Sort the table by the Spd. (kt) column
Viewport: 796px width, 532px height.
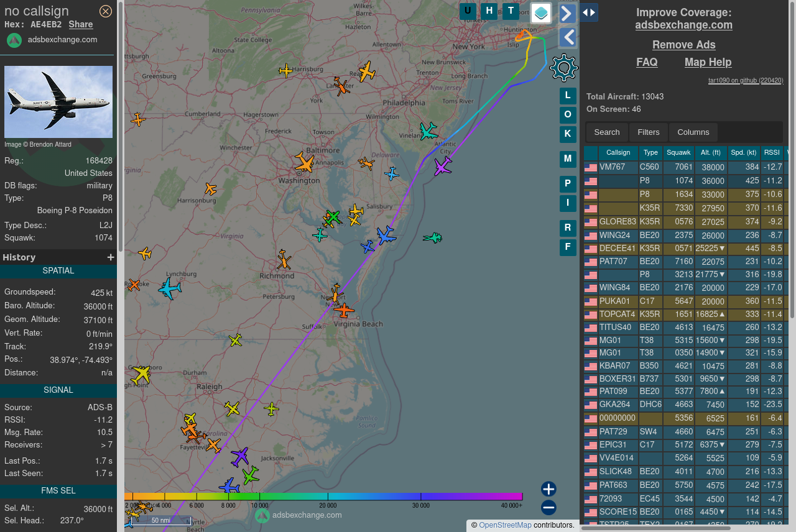point(744,152)
